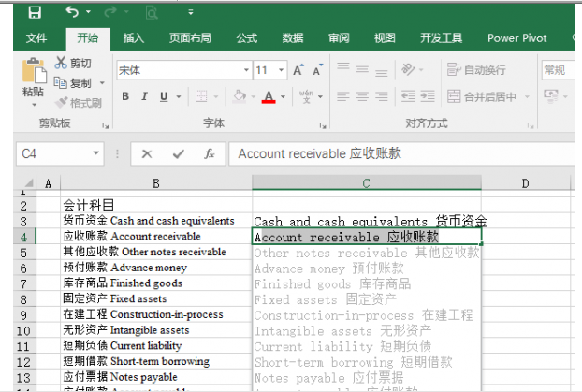
Task: Switch to the 开始 ribbon tab
Action: 88,37
